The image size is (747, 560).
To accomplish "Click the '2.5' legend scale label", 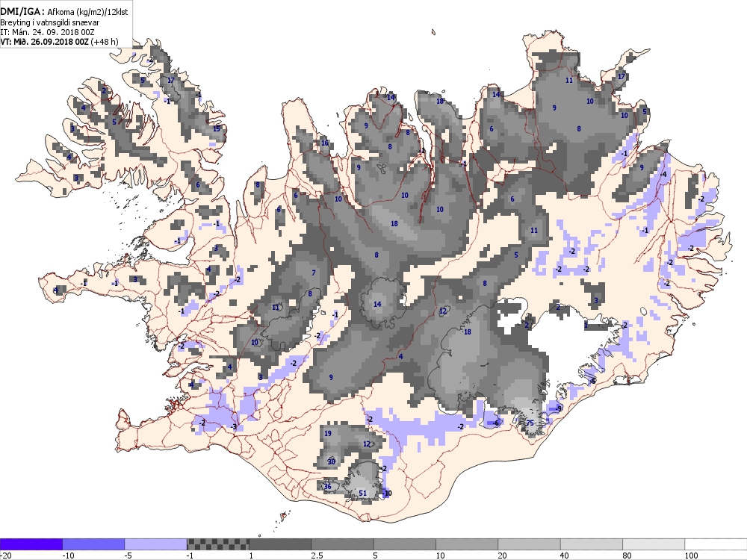I will coord(317,556).
